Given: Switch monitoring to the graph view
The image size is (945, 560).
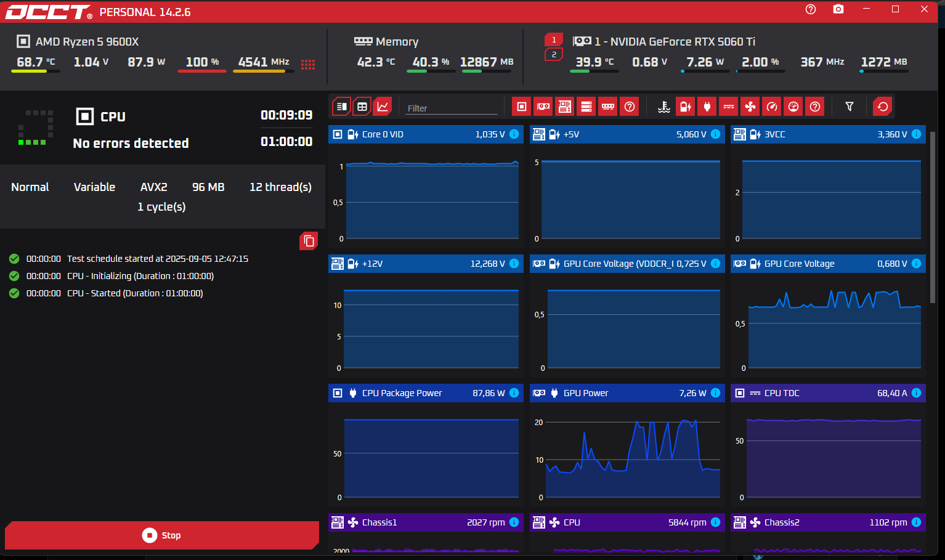Looking at the screenshot, I should click(x=383, y=107).
